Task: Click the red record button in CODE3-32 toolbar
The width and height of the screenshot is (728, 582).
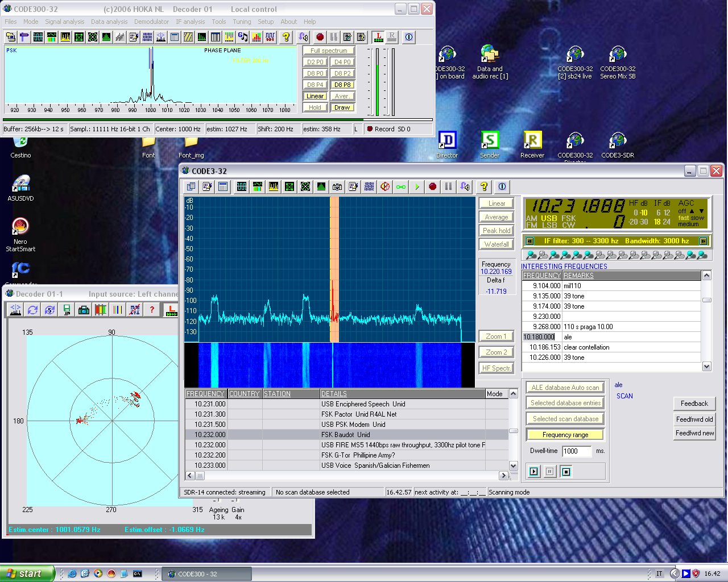Action: pos(433,186)
